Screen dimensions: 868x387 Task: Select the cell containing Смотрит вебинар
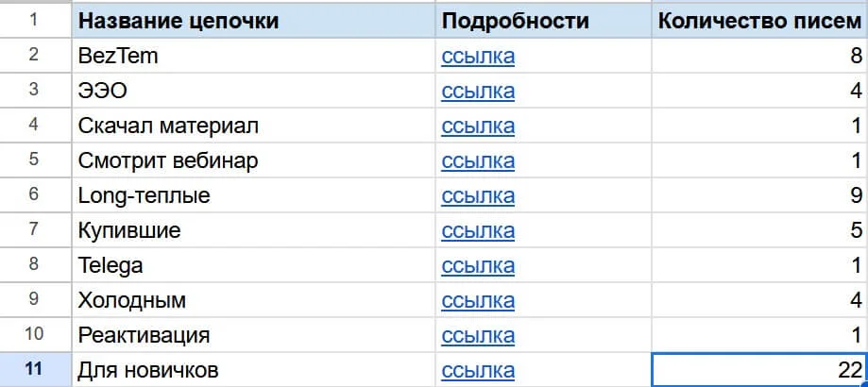[253, 160]
